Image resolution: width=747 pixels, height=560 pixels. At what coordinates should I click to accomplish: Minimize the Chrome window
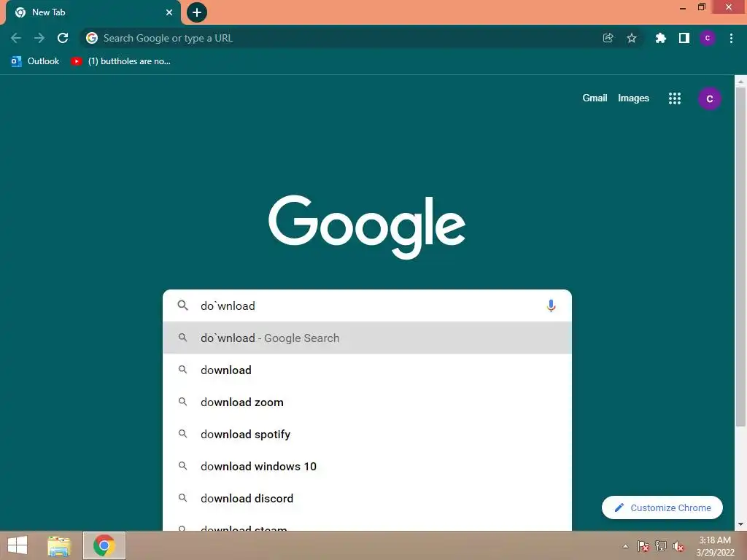click(x=683, y=7)
